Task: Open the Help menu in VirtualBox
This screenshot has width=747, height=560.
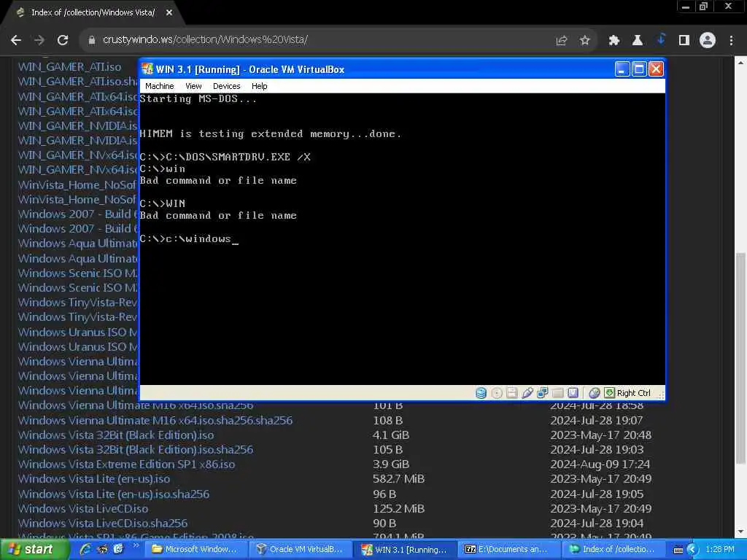Action: tap(260, 86)
